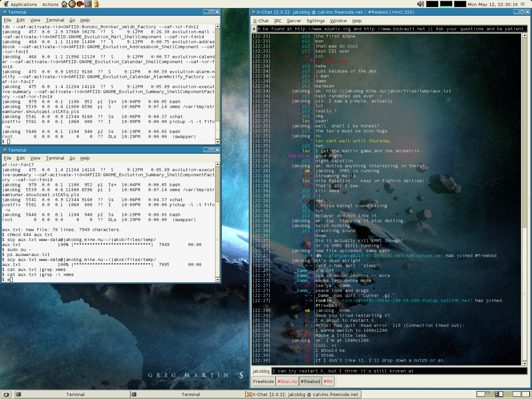The height and width of the screenshot is (399, 532).
Task: Click the channel topic text field
Action: pyautogui.click(x=392, y=29)
